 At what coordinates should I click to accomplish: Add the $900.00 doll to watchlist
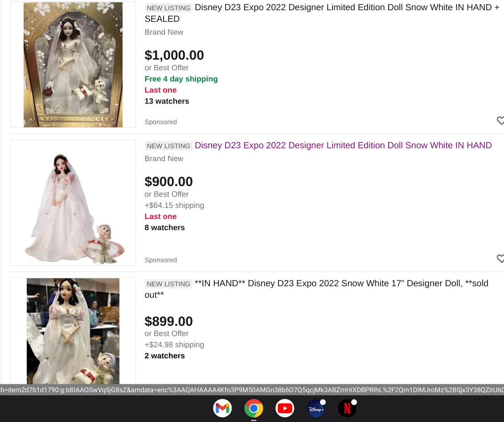tap(500, 258)
